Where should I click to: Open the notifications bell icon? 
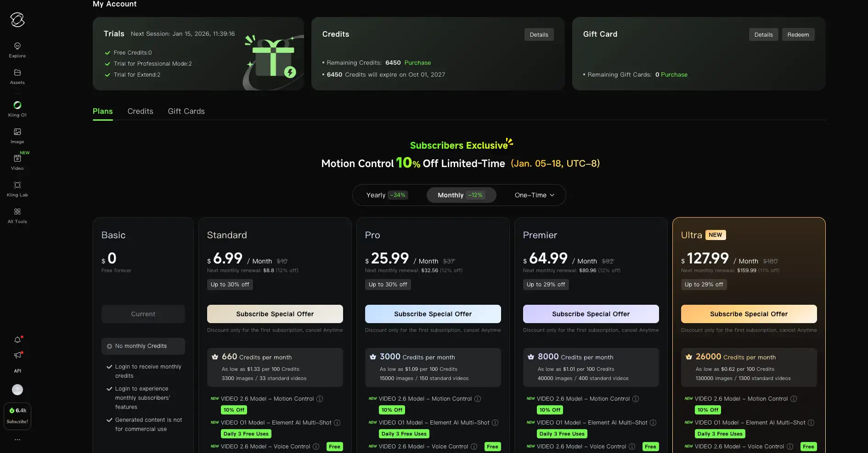pyautogui.click(x=17, y=340)
